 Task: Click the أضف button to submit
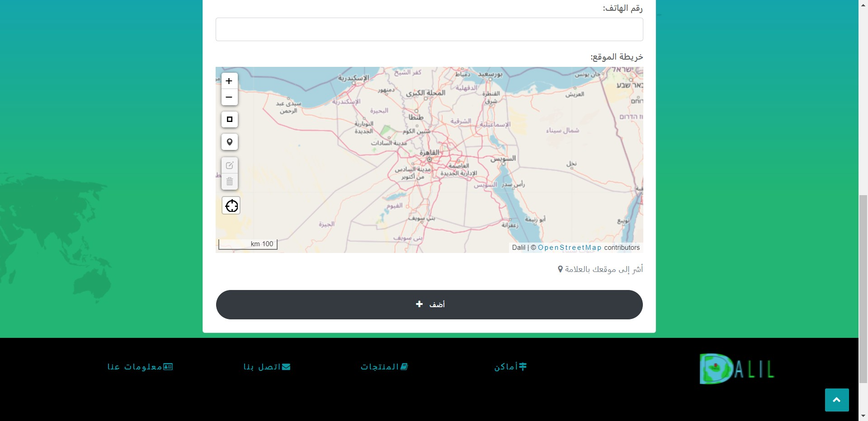pyautogui.click(x=429, y=304)
